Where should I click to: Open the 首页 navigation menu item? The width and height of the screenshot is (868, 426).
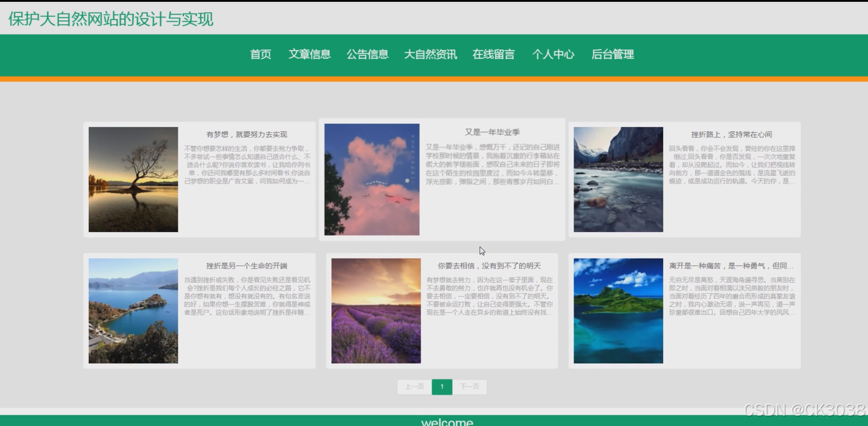261,54
